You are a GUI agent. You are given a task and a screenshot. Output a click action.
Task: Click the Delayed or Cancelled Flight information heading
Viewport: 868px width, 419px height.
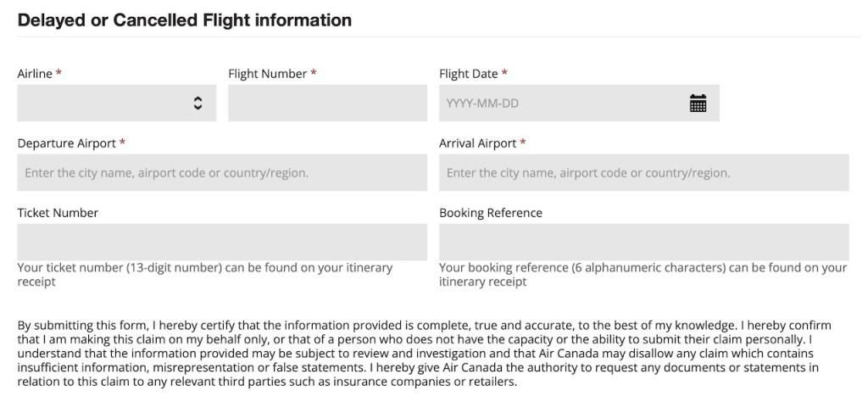coord(185,19)
